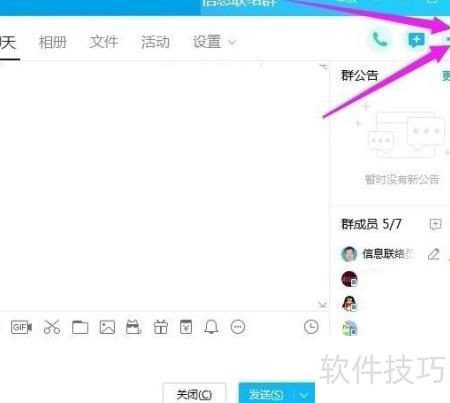
Task: Open message history clock icon
Action: coord(311,327)
